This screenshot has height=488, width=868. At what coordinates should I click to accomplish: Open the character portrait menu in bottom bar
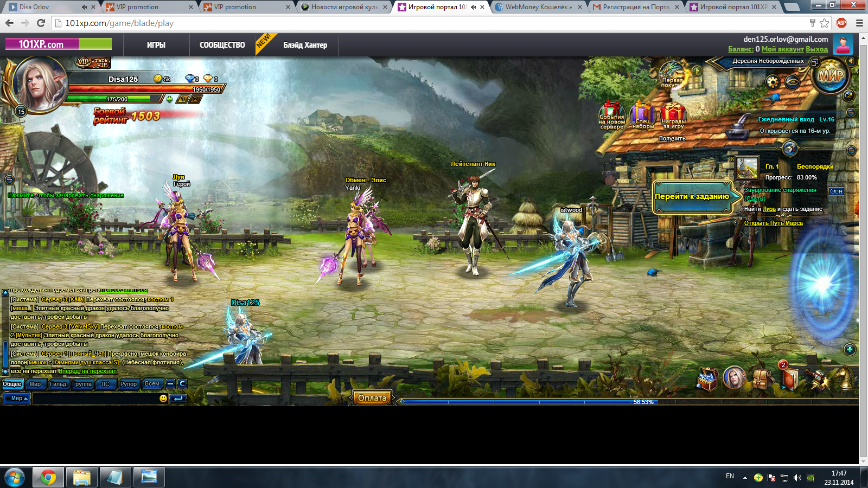coord(734,378)
